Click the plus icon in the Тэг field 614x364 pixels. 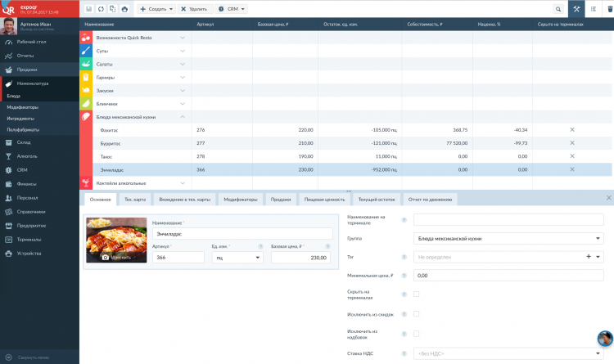[x=588, y=257]
